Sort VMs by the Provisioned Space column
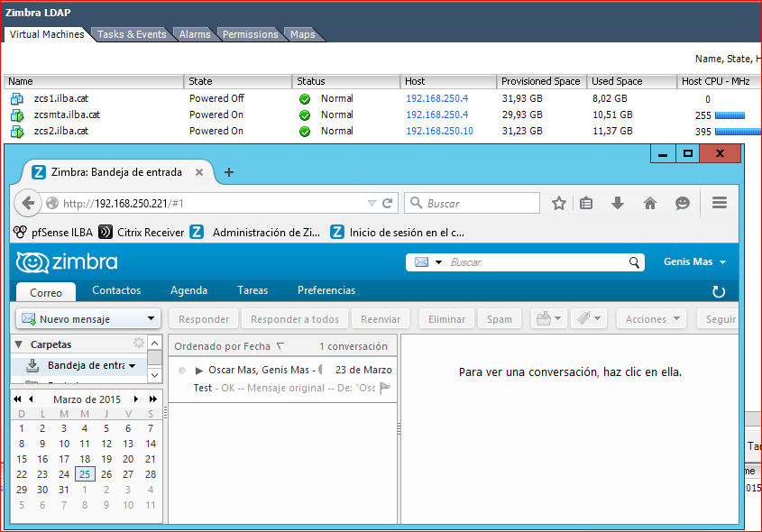 click(x=541, y=81)
